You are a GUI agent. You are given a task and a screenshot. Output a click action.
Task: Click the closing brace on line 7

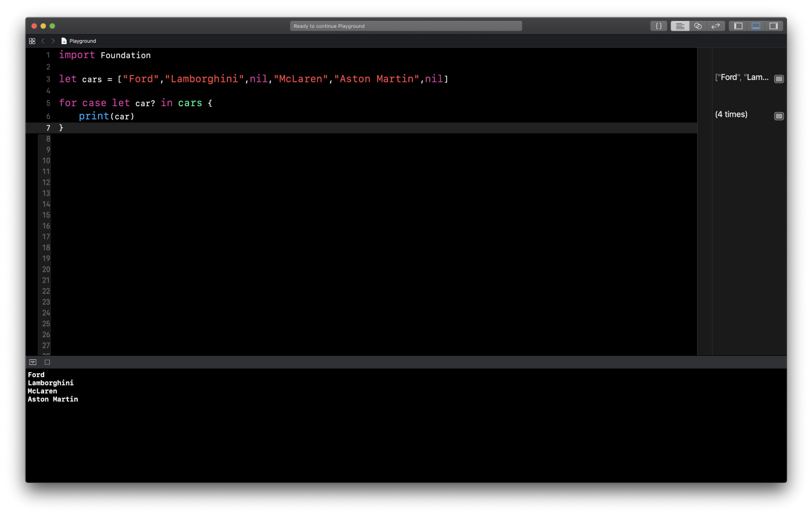[61, 128]
